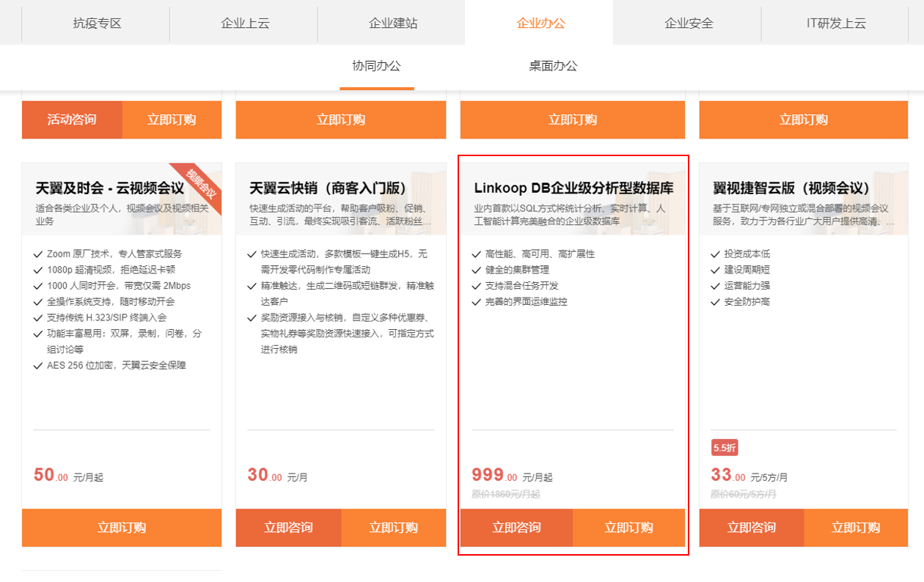Click the '完善的界面运维监控' feature
The height and width of the screenshot is (582, 924).
527,302
